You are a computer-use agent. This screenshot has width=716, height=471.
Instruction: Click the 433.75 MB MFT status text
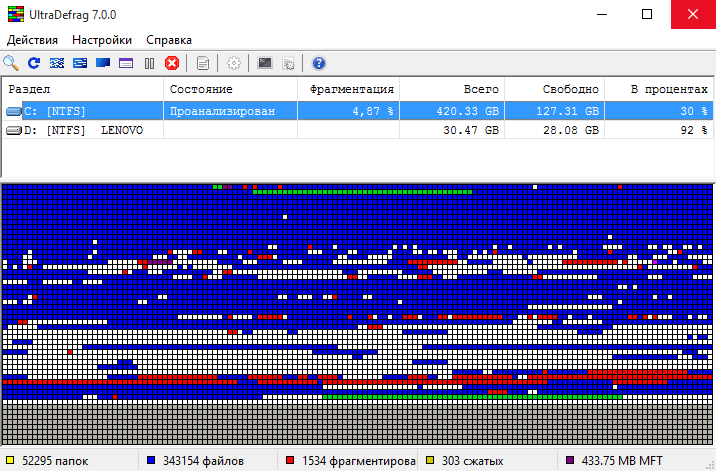click(x=622, y=461)
